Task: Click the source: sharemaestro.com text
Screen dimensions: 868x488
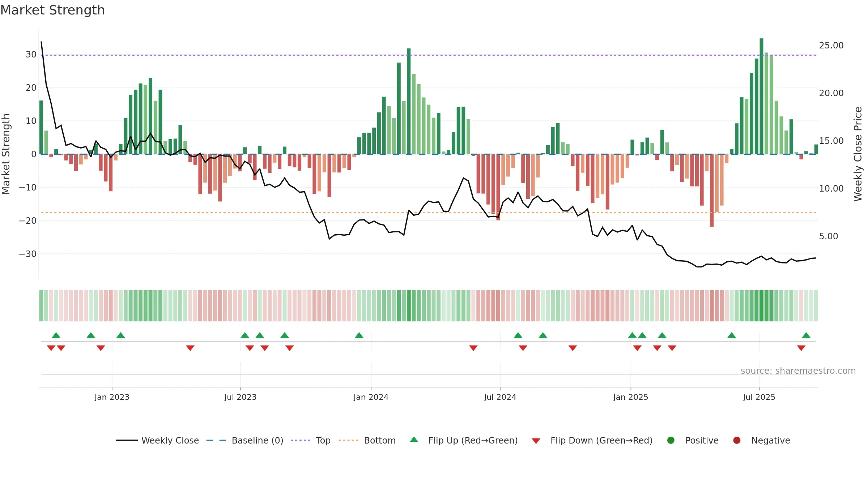Action: tap(798, 371)
